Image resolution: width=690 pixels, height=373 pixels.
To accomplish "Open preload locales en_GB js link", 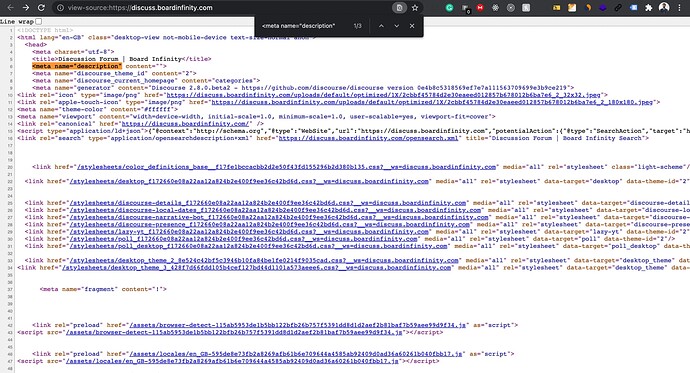I will [x=296, y=354].
